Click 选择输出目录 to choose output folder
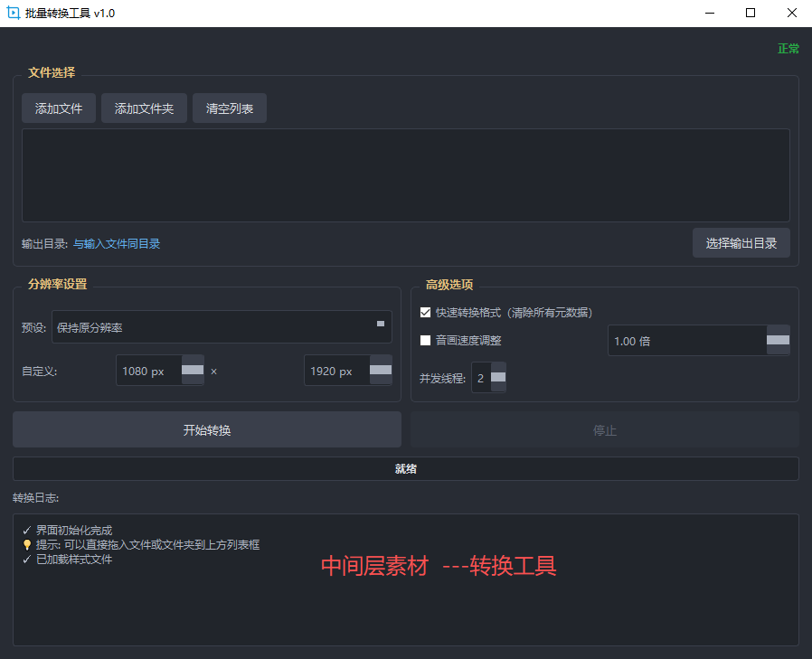 tap(741, 243)
